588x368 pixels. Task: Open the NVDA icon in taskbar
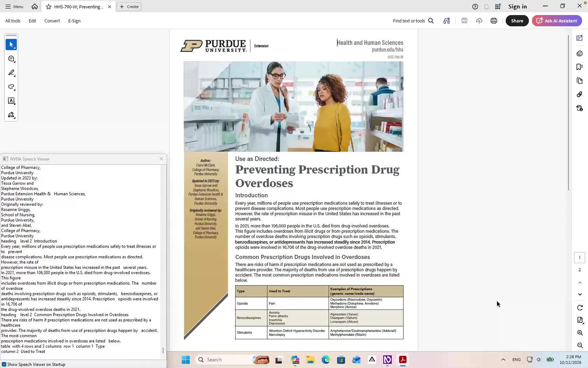click(387, 360)
